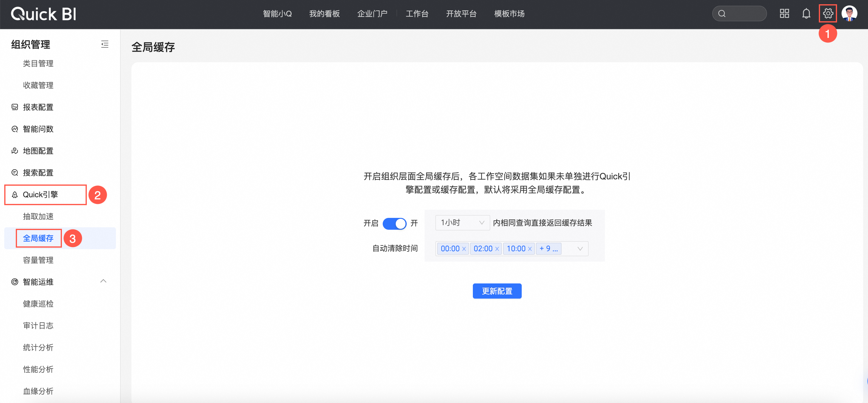Collapse the 组织管理 sidebar menu icon

[105, 44]
